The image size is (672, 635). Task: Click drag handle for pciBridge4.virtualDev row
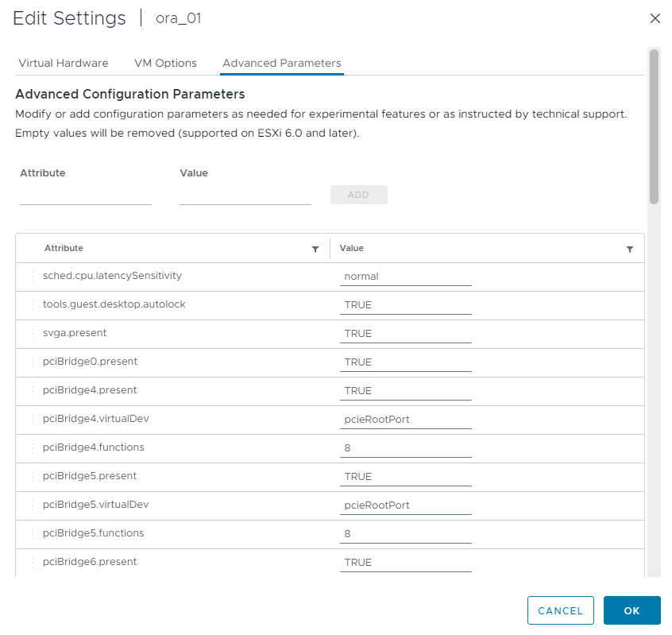(33, 420)
